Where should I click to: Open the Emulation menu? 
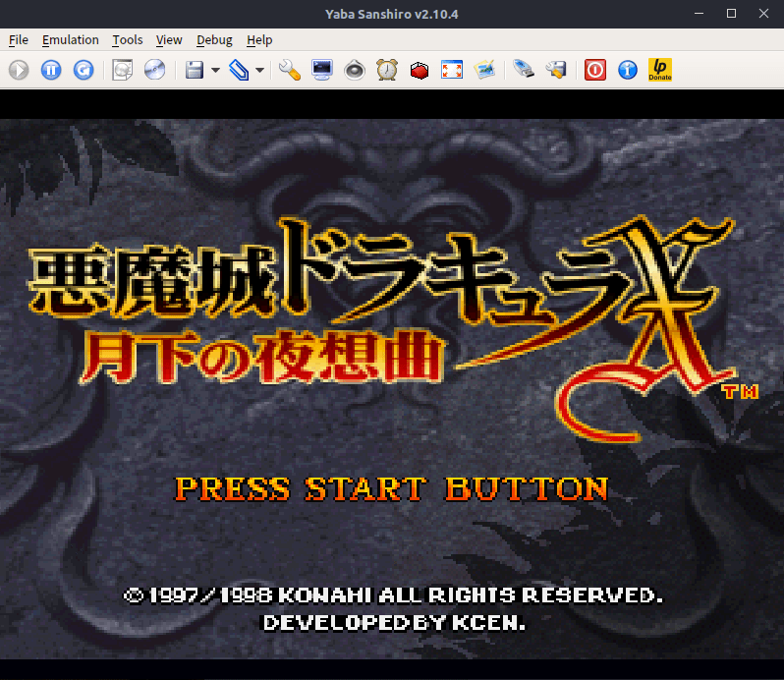(71, 40)
